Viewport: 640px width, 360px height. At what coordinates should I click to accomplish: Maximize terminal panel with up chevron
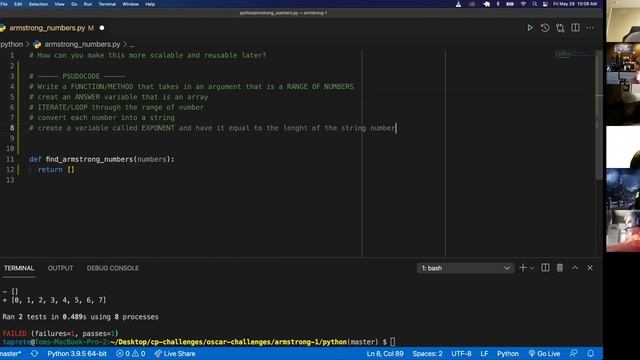point(575,268)
